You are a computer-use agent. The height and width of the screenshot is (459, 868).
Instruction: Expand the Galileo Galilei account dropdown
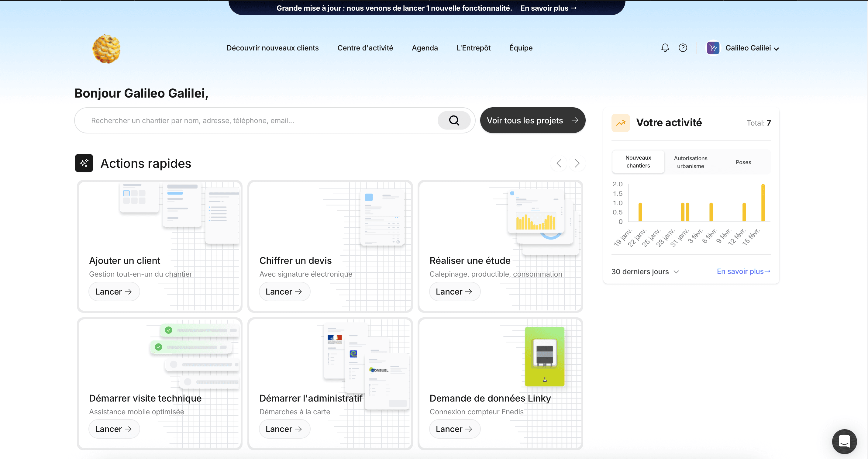click(x=776, y=49)
